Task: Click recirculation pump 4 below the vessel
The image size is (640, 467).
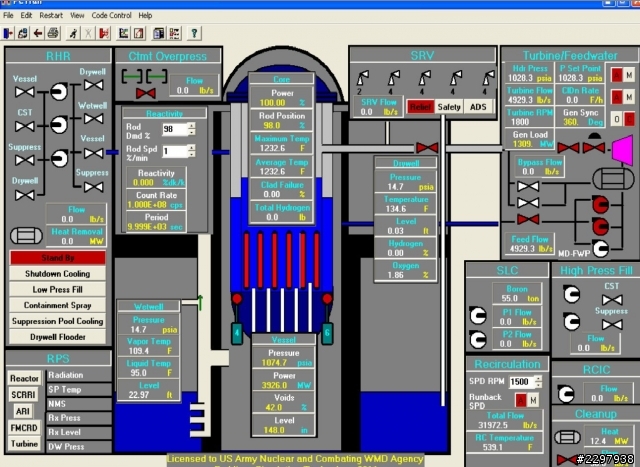Action: [237, 333]
